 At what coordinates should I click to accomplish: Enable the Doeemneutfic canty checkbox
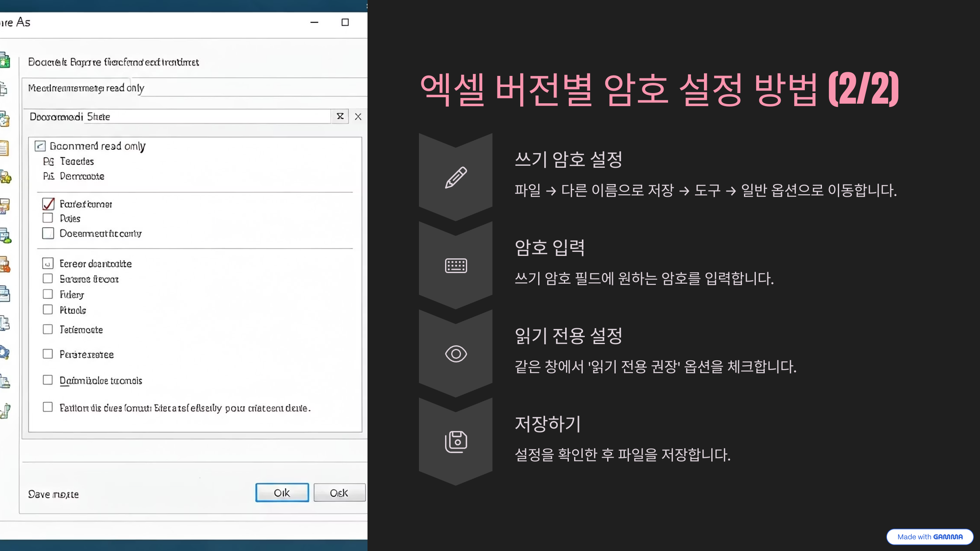48,233
